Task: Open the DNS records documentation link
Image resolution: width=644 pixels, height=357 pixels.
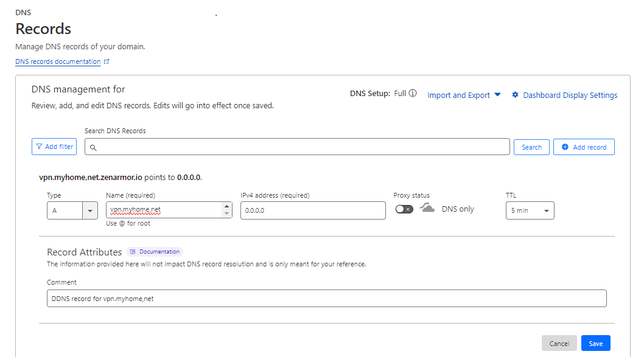Action: coord(58,62)
